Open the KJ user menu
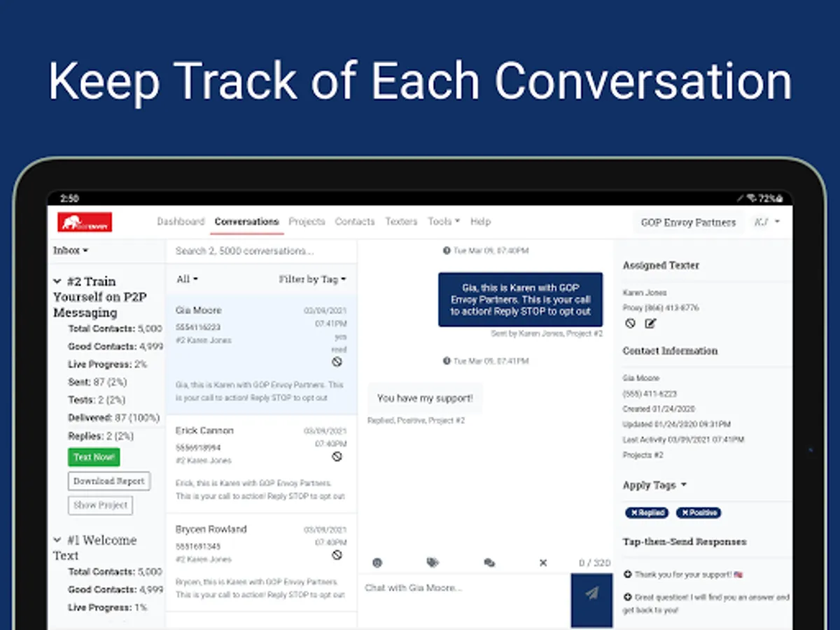The width and height of the screenshot is (840, 630). 766,222
